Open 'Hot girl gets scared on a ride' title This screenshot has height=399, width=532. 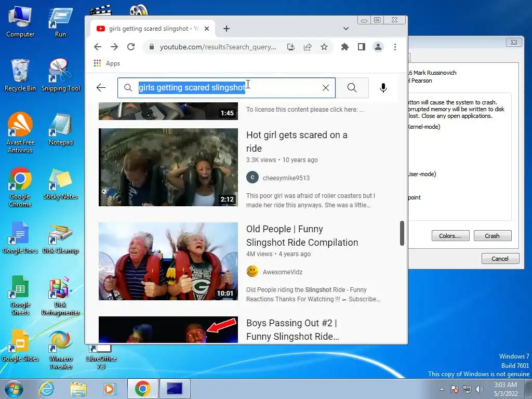297,141
